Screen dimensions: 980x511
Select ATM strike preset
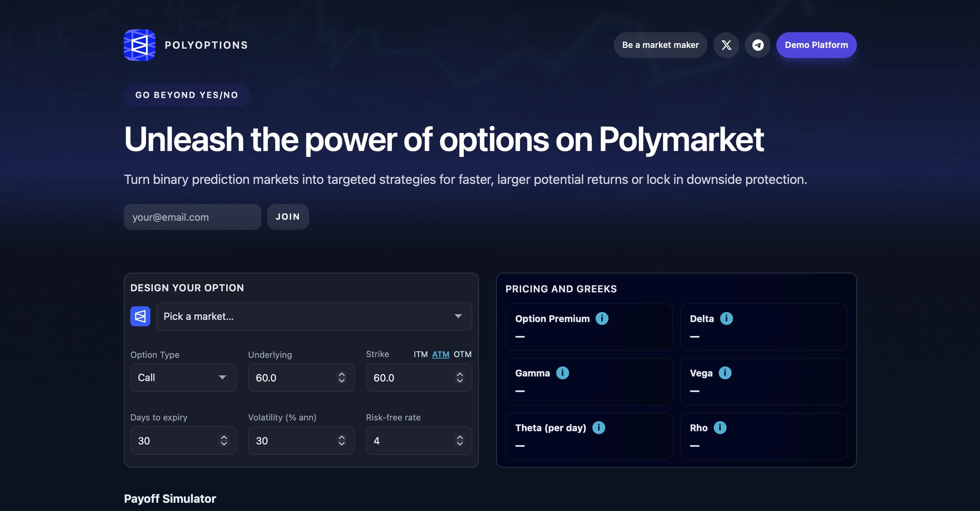(441, 354)
